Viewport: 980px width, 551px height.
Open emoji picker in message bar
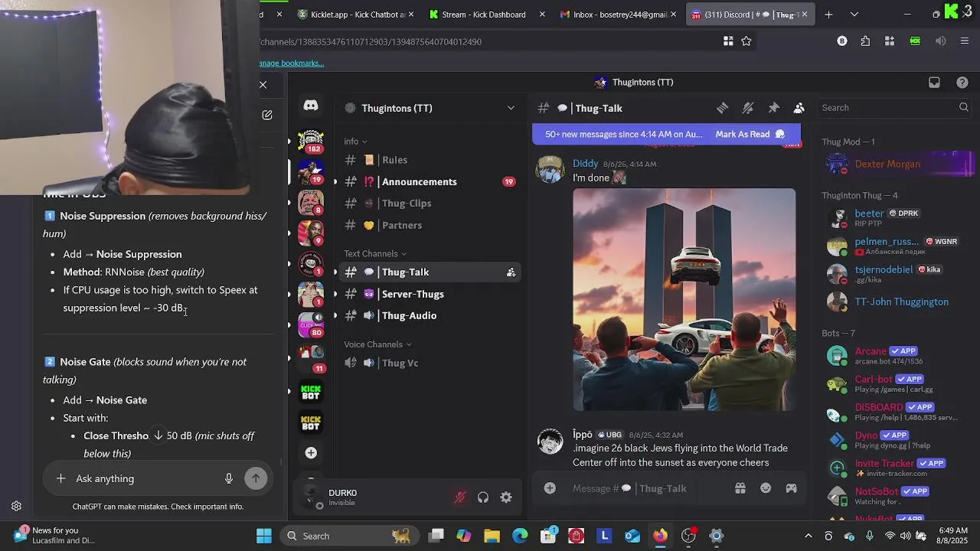pyautogui.click(x=766, y=488)
